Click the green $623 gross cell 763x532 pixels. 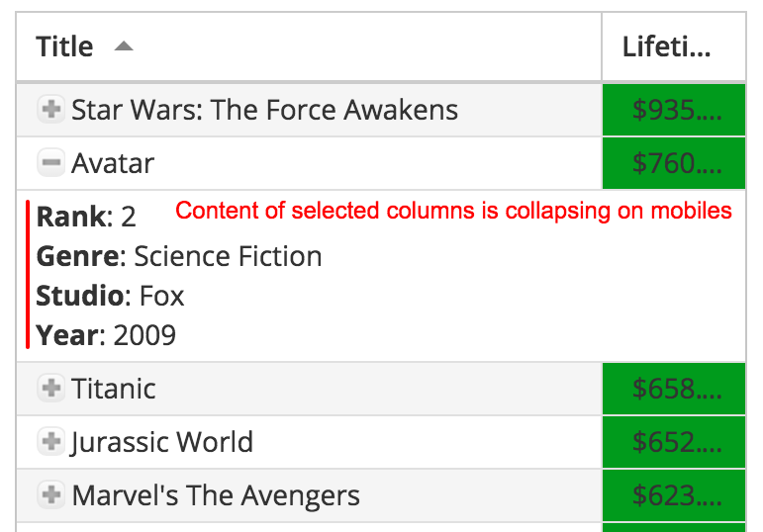674,495
